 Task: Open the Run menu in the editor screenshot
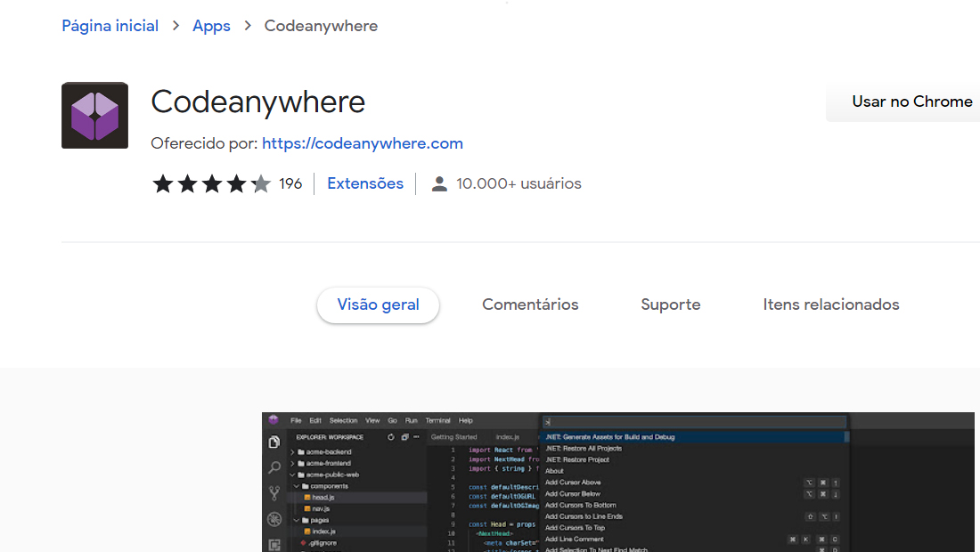click(412, 421)
